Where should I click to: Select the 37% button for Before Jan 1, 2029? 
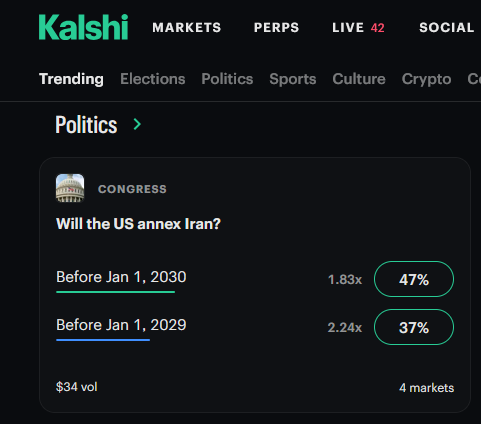414,327
